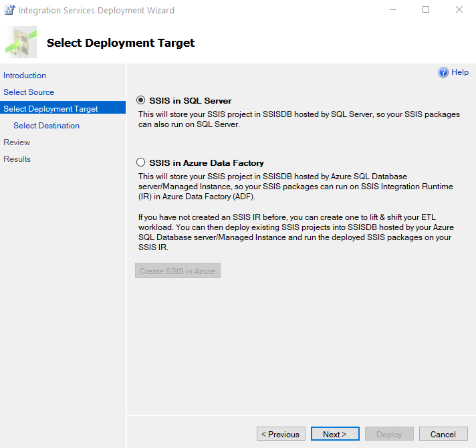Open the Select Deployment Target step

(x=63, y=109)
